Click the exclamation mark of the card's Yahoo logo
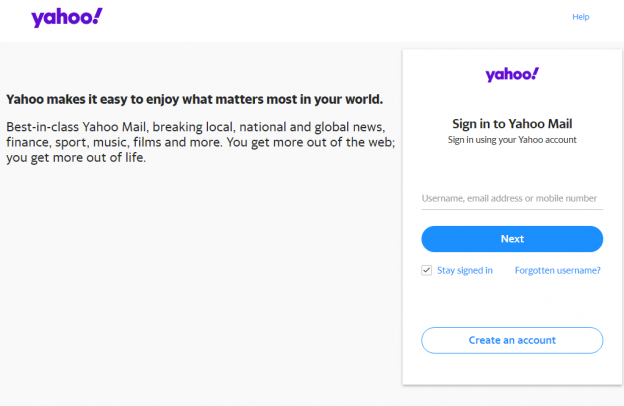This screenshot has width=624, height=406. pyautogui.click(x=535, y=72)
